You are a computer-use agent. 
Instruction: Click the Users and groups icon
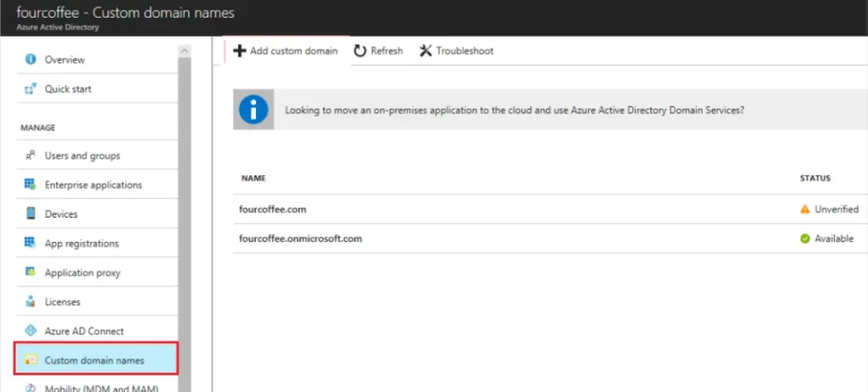31,156
